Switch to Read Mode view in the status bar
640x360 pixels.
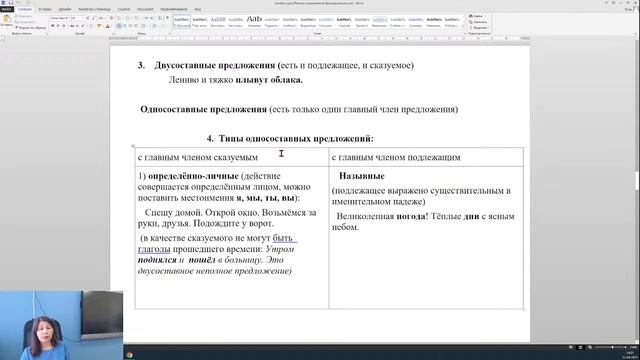(571, 347)
